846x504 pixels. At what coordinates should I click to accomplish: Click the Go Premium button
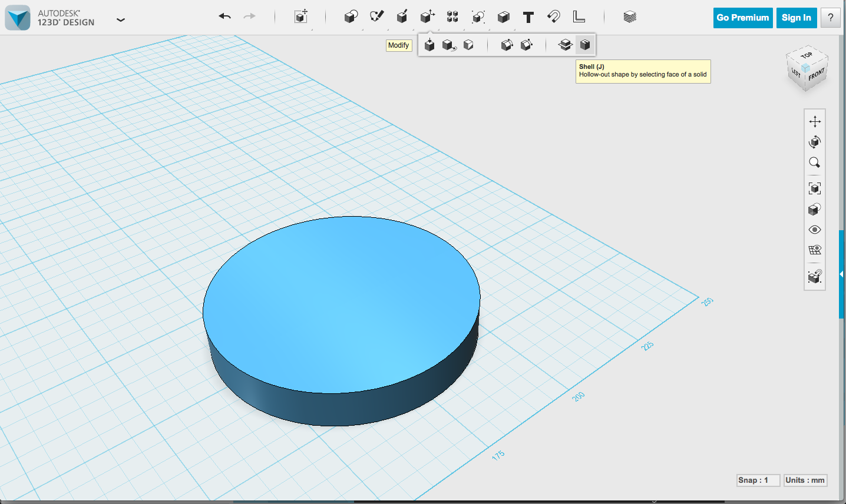point(743,18)
